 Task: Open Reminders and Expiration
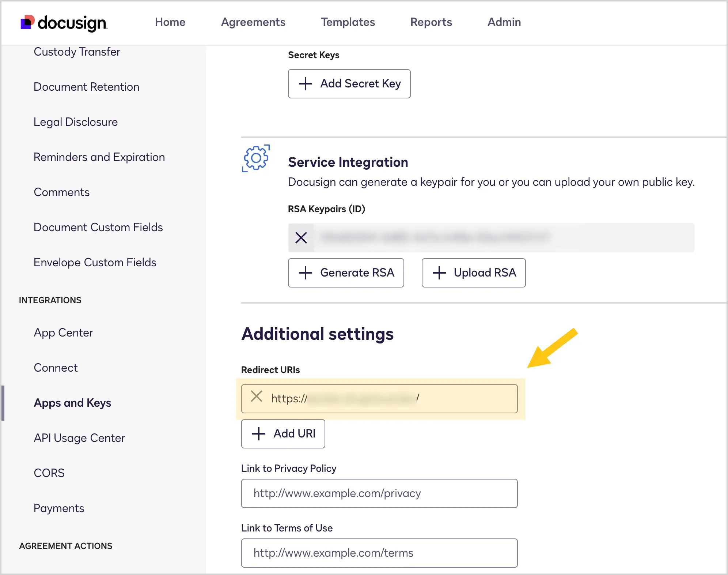click(x=99, y=157)
